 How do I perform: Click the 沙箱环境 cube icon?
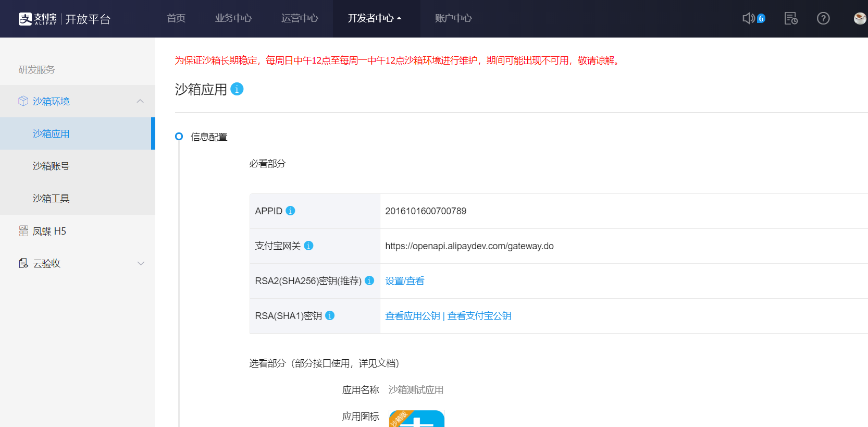pyautogui.click(x=23, y=101)
